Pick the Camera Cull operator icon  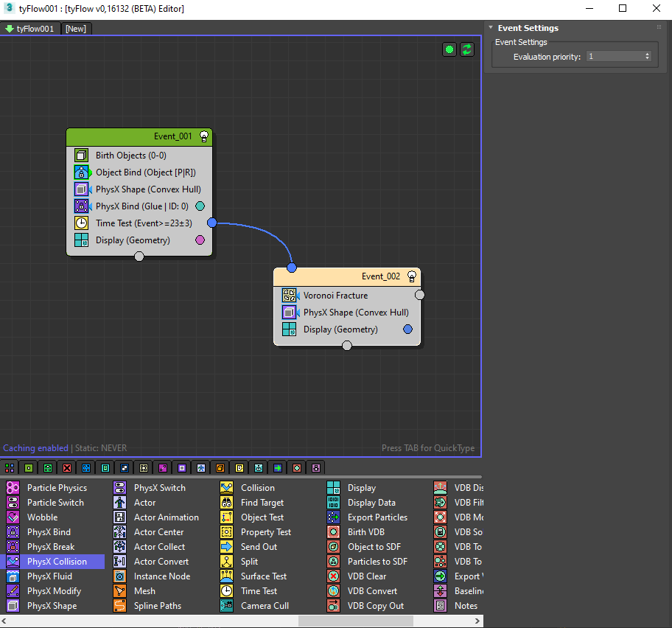click(227, 606)
